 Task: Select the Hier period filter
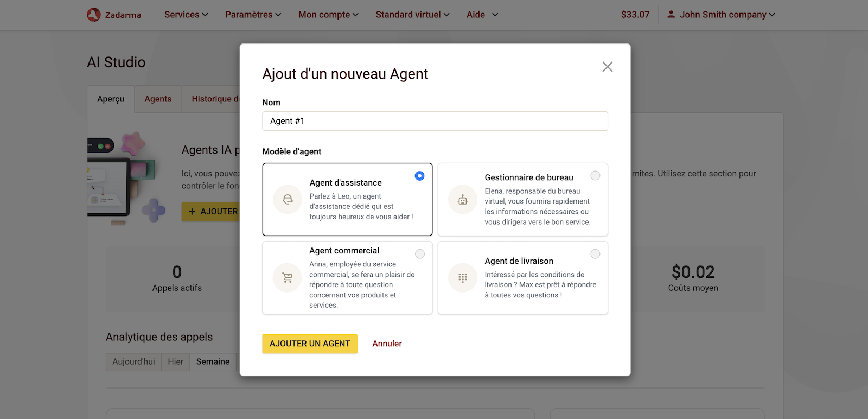tap(175, 361)
